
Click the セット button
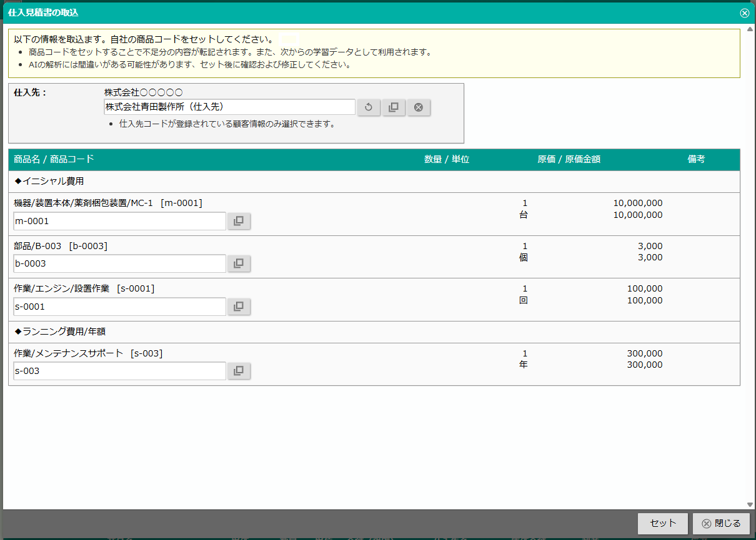(x=663, y=524)
